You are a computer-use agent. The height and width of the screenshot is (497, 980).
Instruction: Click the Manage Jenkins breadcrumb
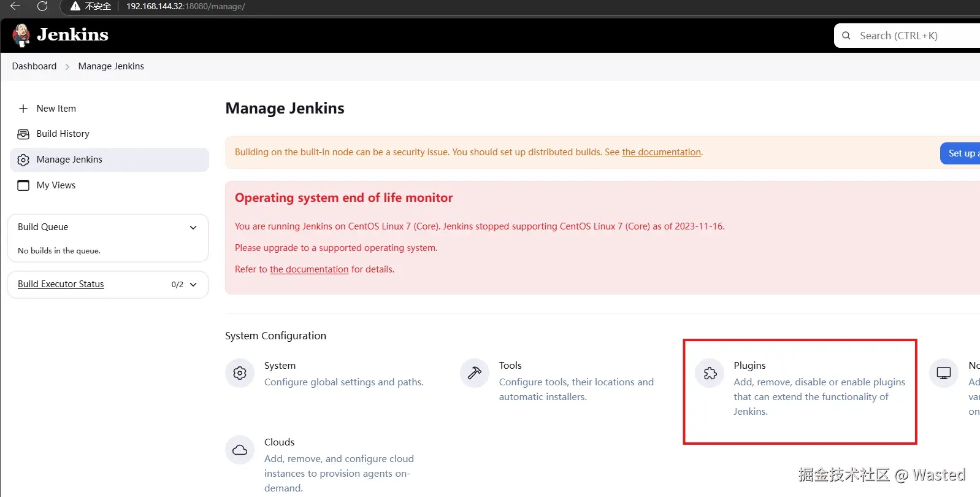[x=111, y=66]
